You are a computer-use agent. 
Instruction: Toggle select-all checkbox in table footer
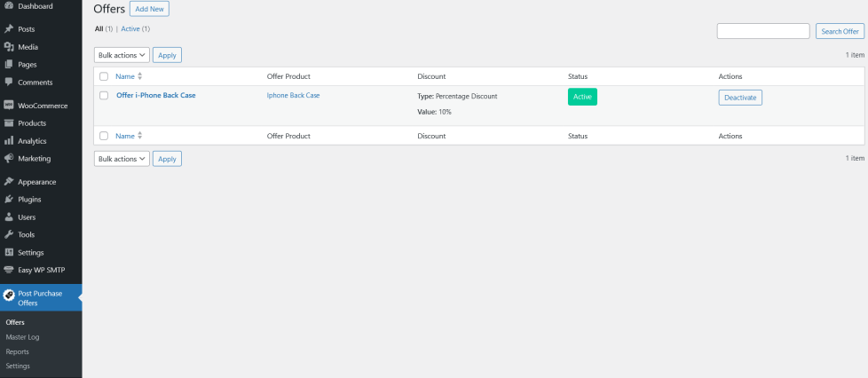(104, 136)
